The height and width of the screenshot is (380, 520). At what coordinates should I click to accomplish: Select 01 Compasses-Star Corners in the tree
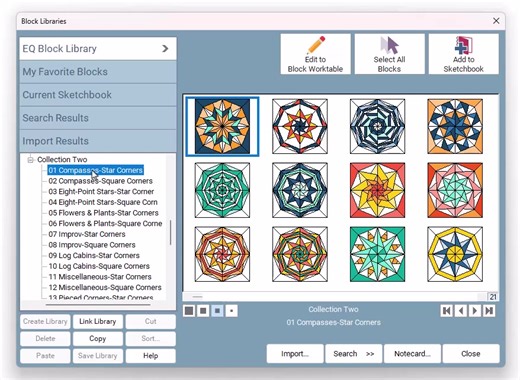[95, 170]
